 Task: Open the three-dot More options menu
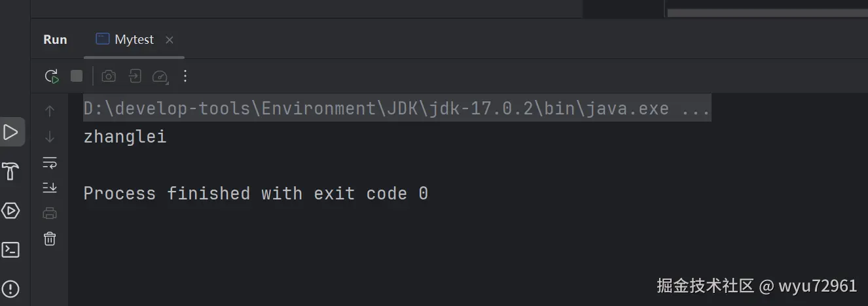185,76
